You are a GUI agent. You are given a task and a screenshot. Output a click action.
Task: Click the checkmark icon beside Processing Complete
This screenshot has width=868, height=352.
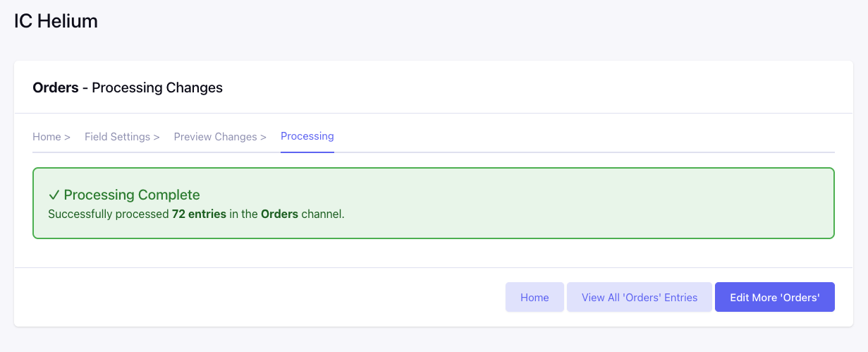(x=54, y=195)
